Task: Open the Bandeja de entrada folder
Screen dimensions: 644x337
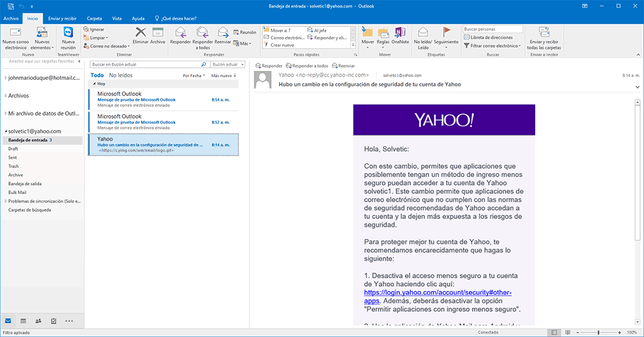Action: point(43,140)
